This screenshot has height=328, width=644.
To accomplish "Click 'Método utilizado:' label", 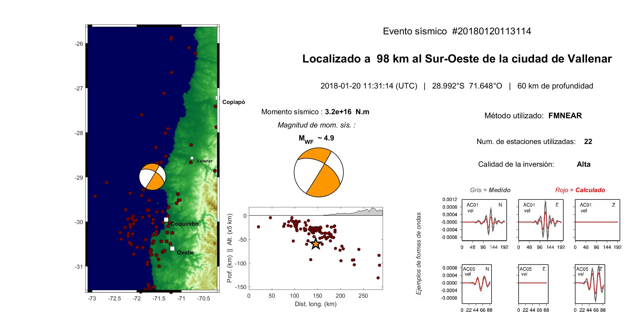I will (514, 116).
